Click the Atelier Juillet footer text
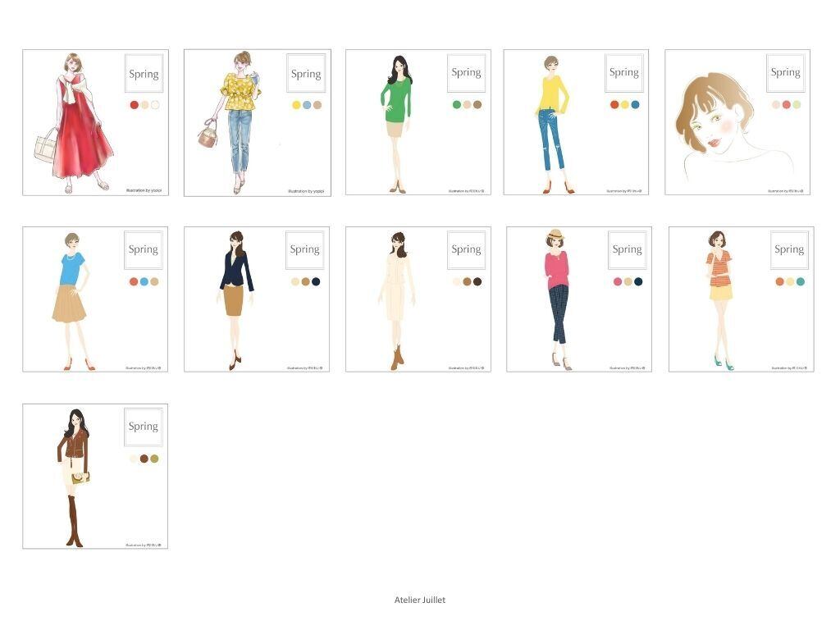Image resolution: width=840 pixels, height=630 pixels. [x=419, y=600]
